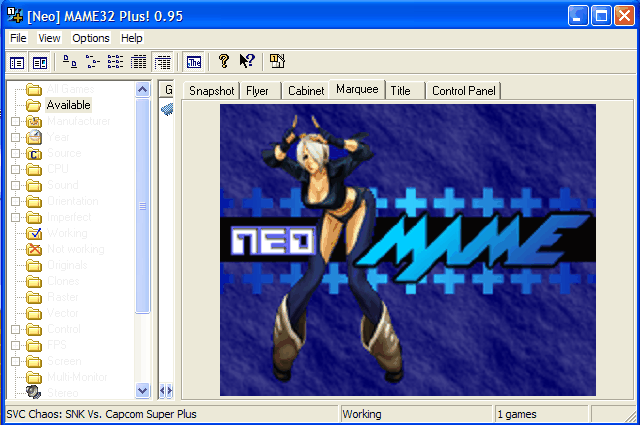640x425 pixels.
Task: Expand the Screen tree node
Action: pyautogui.click(x=15, y=361)
